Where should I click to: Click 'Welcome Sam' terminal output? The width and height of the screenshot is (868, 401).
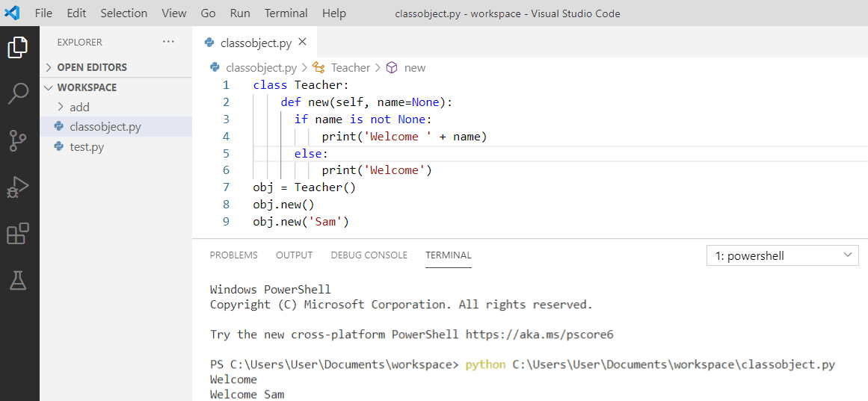[x=247, y=395]
